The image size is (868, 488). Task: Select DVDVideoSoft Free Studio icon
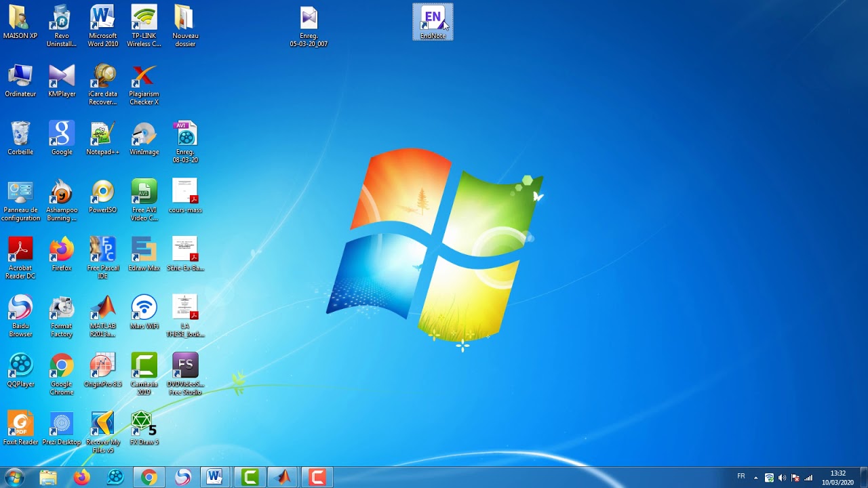tap(185, 374)
